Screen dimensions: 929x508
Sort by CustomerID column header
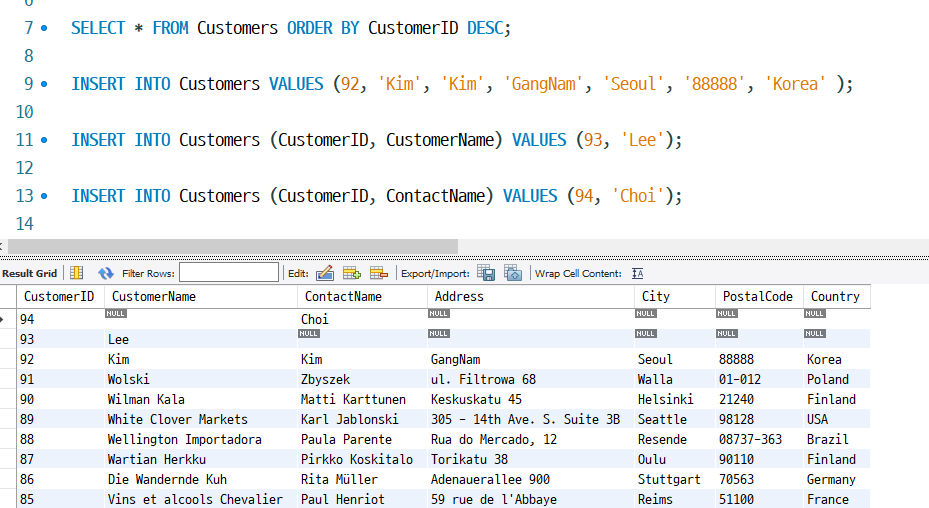click(x=60, y=296)
